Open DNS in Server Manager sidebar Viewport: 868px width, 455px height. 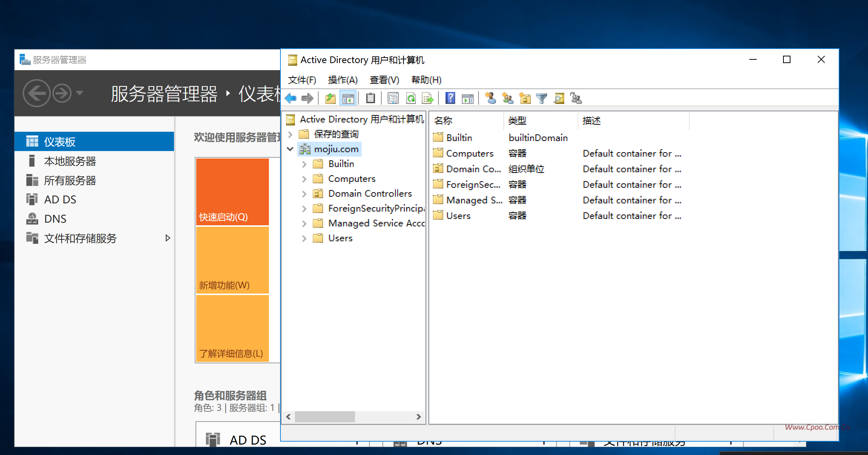(94, 219)
